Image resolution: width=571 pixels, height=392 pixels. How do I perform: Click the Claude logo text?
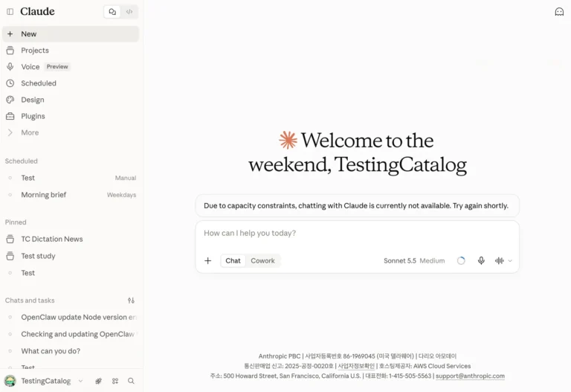[37, 12]
